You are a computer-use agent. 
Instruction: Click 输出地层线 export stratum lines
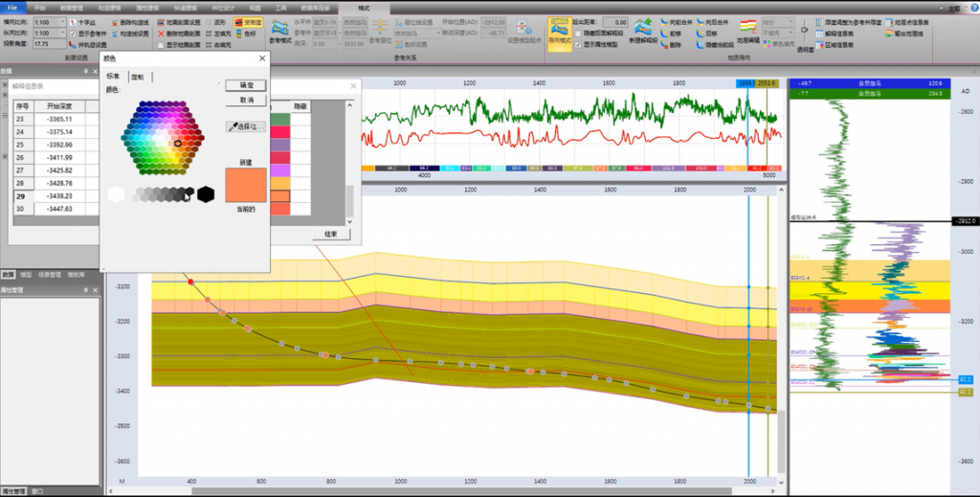pos(904,34)
